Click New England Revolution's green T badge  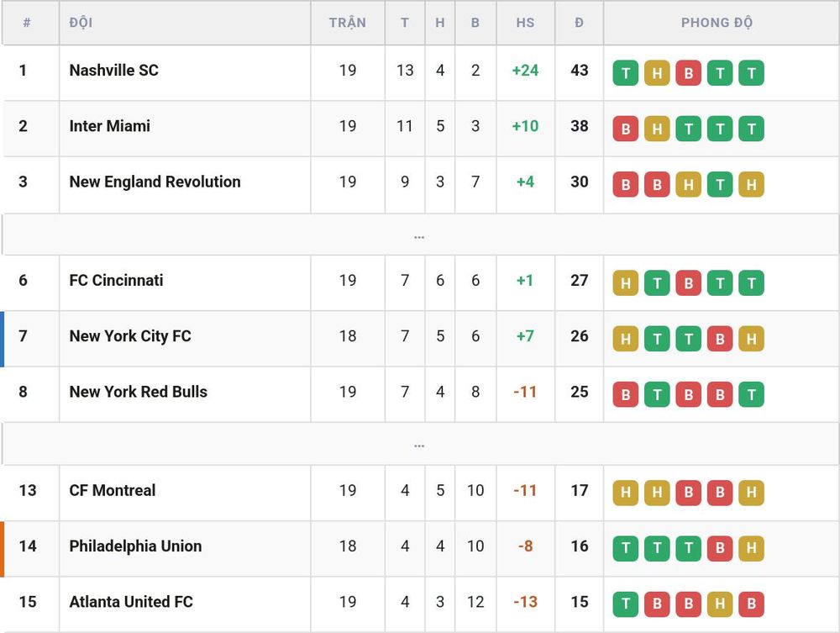pos(720,184)
